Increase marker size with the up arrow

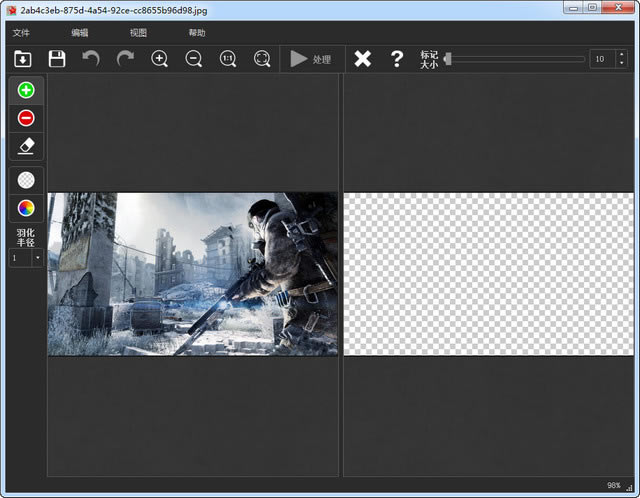point(622,54)
